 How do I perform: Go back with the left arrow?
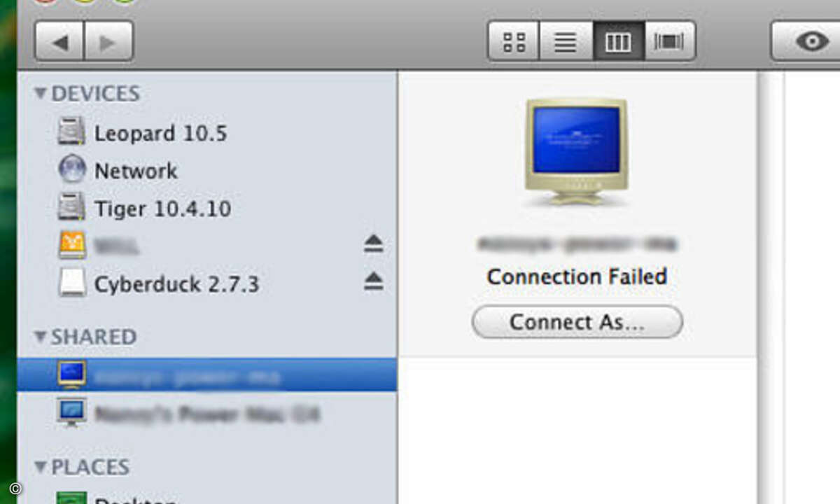point(59,42)
